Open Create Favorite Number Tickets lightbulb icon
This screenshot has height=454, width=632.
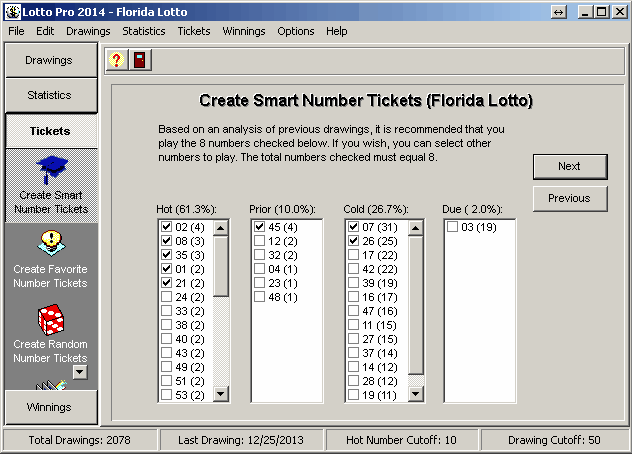pyautogui.click(x=51, y=243)
